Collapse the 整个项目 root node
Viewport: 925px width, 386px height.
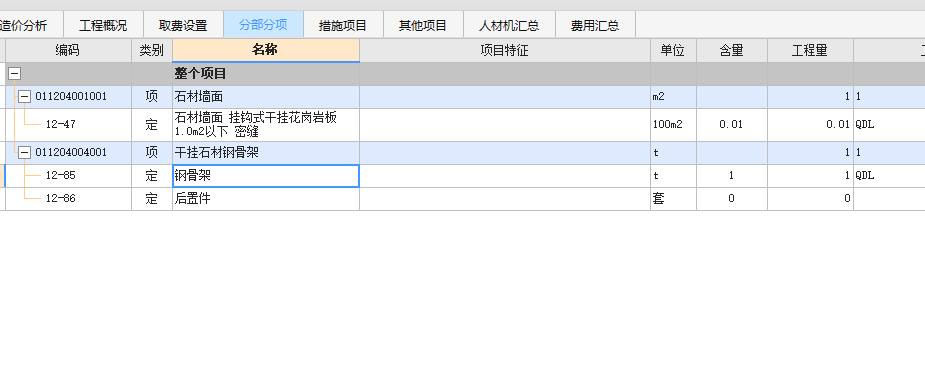[14, 74]
